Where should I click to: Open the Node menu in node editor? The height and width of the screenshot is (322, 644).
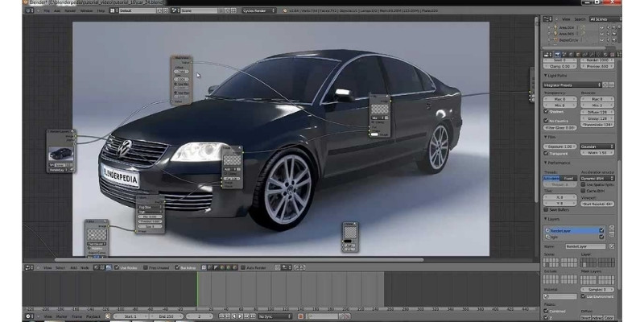pyautogui.click(x=85, y=267)
